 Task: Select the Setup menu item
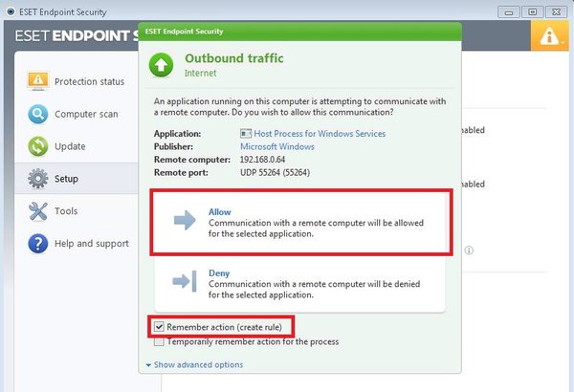pyautogui.click(x=77, y=179)
